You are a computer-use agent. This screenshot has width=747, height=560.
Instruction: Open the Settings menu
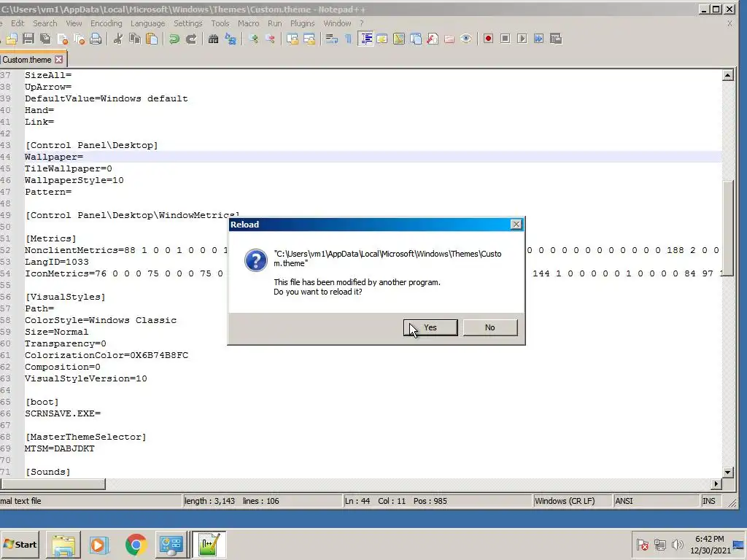(x=187, y=23)
